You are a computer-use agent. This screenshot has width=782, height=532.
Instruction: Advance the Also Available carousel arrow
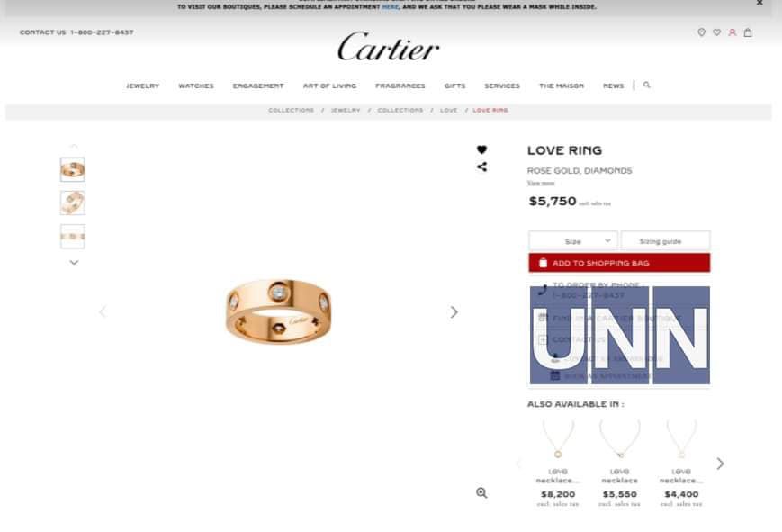point(720,464)
